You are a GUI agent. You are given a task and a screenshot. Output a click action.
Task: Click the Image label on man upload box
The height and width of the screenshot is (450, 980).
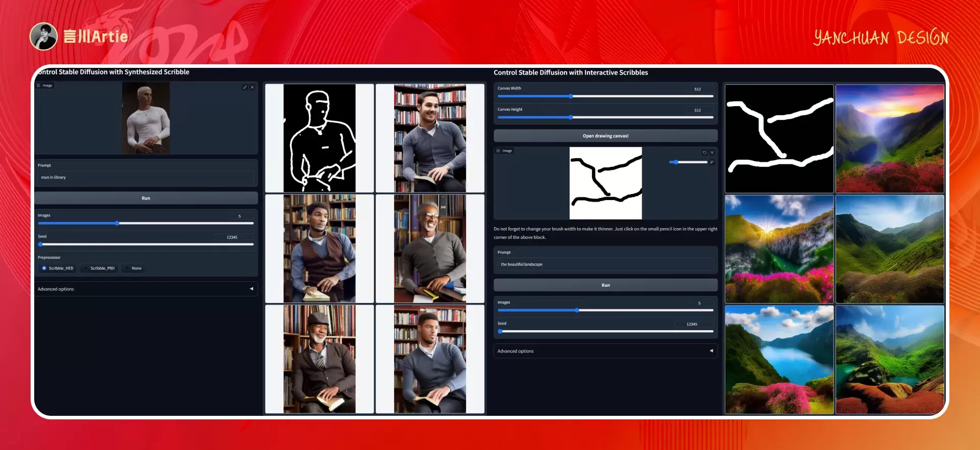pyautogui.click(x=45, y=85)
